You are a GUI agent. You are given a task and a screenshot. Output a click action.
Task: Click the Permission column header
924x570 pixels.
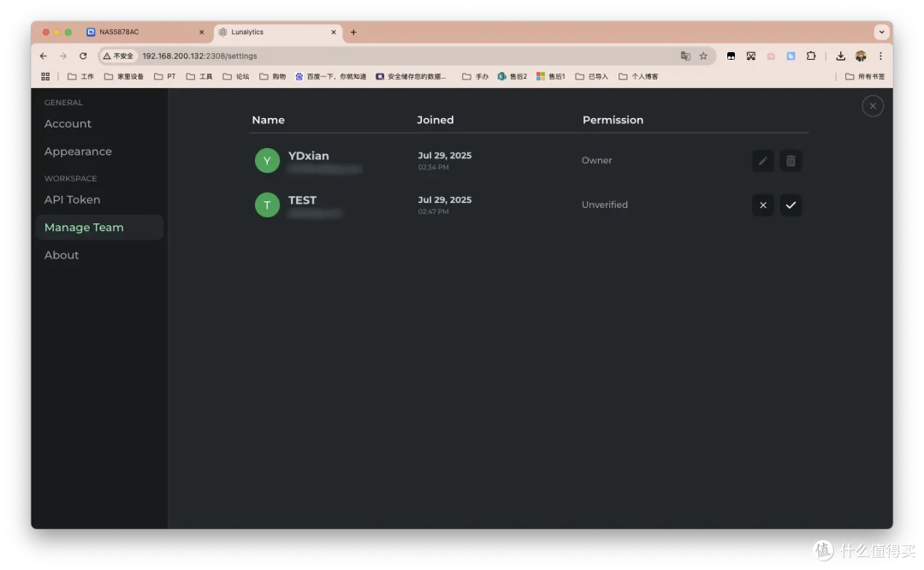point(613,120)
